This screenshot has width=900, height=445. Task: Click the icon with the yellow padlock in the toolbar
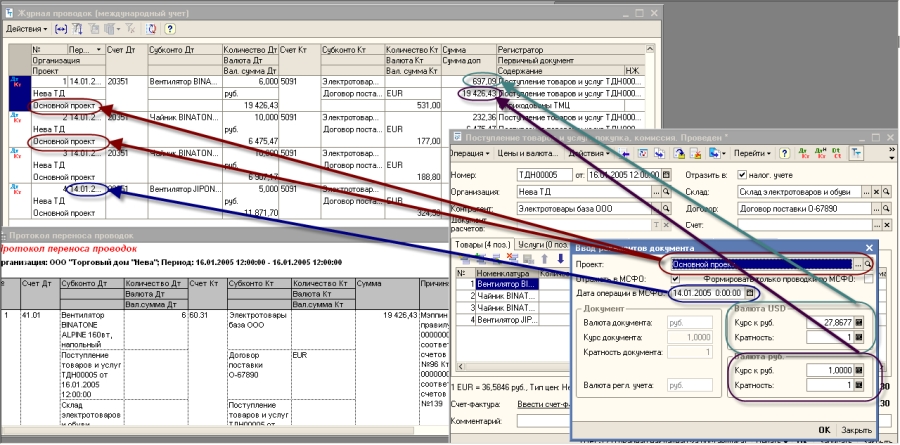[679, 153]
